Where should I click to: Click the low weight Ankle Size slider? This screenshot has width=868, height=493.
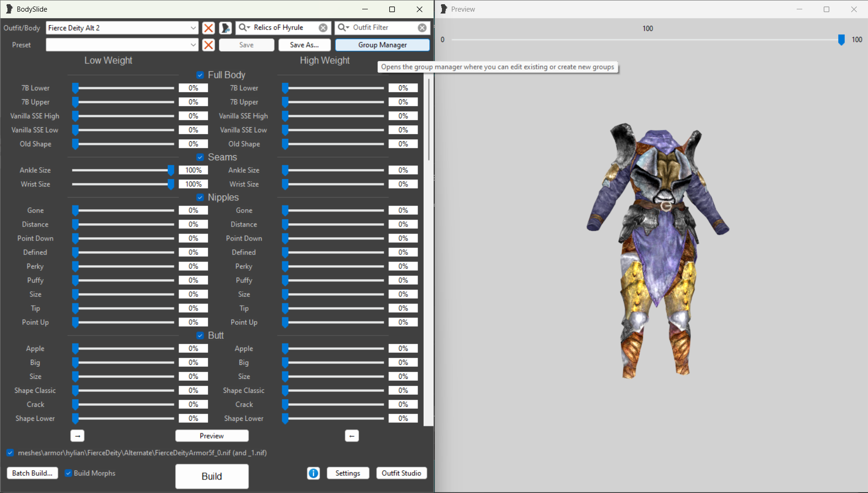[x=123, y=170]
